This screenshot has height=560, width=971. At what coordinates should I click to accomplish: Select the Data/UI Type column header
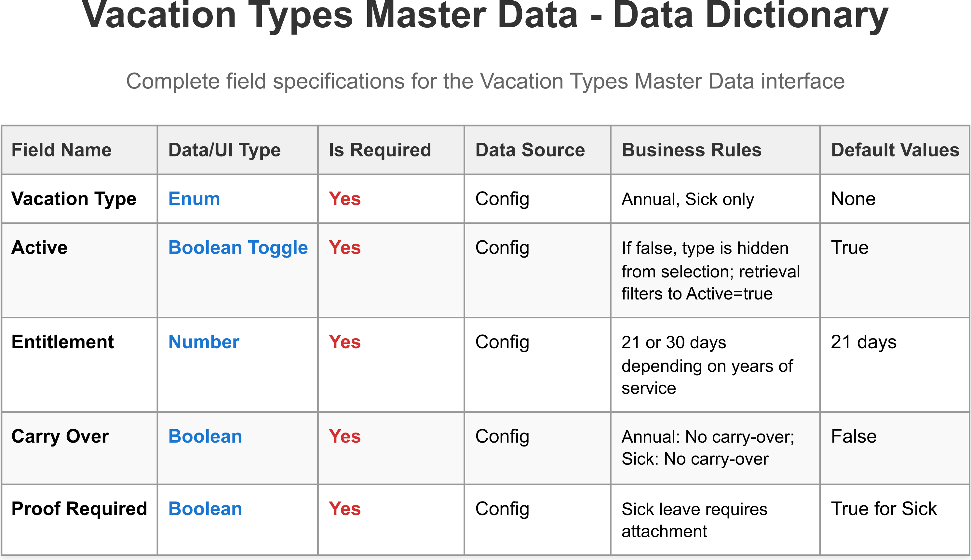(224, 150)
